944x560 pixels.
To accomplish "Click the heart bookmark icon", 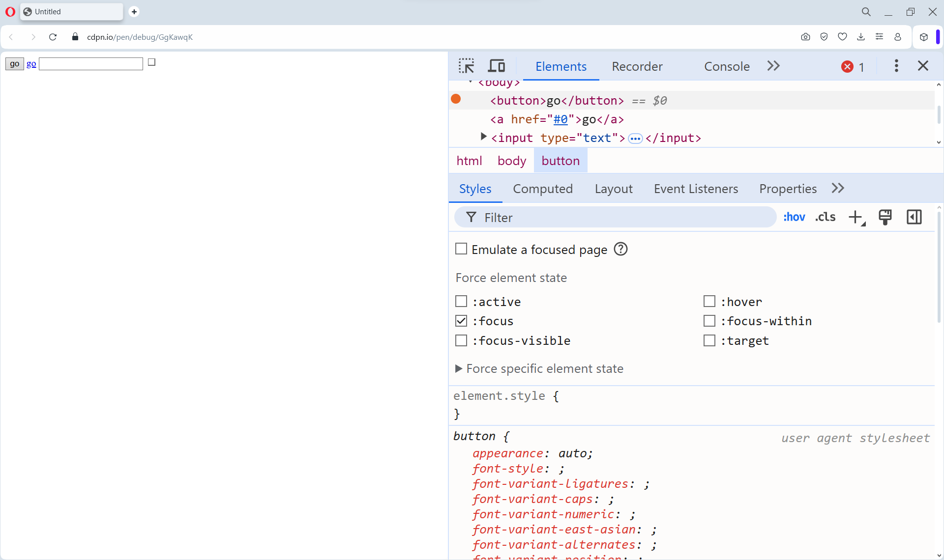I will click(x=842, y=37).
